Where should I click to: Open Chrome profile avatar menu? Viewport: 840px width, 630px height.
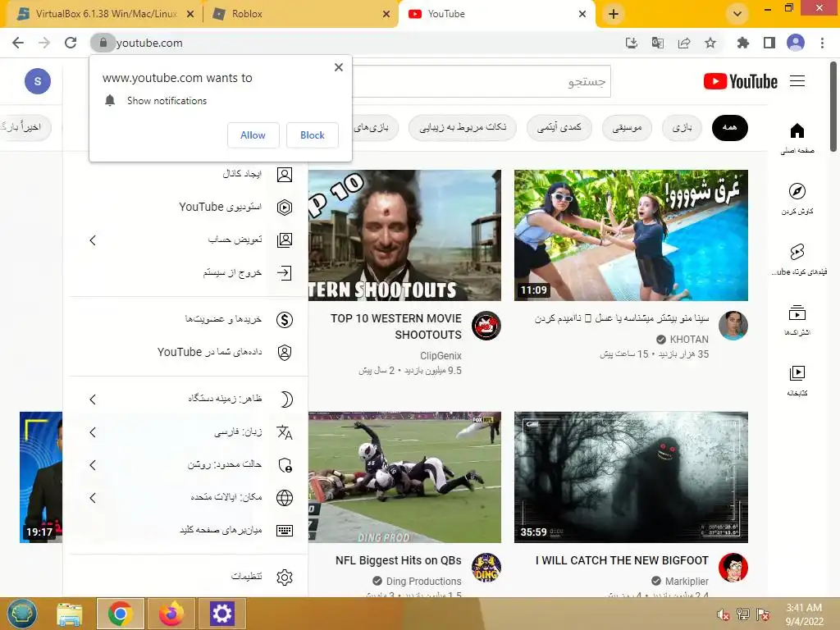pyautogui.click(x=796, y=43)
